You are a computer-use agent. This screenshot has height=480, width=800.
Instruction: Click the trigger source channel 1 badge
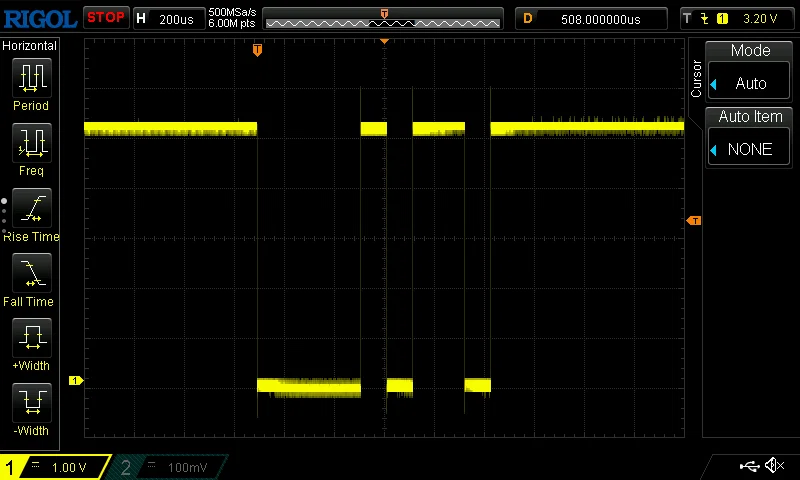[722, 19]
